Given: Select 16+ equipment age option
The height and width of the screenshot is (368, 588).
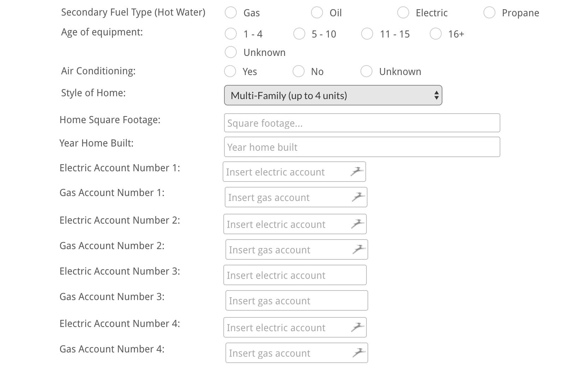Looking at the screenshot, I should click(x=436, y=34).
